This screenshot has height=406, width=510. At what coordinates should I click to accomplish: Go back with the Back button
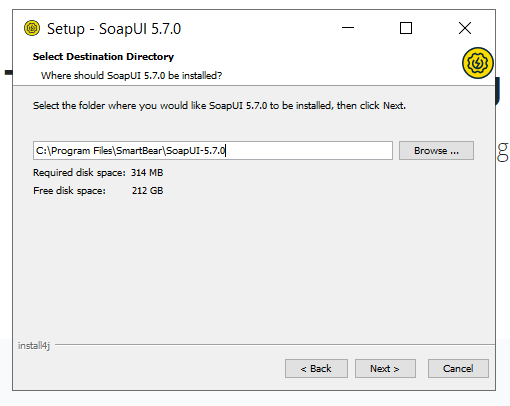click(x=316, y=368)
